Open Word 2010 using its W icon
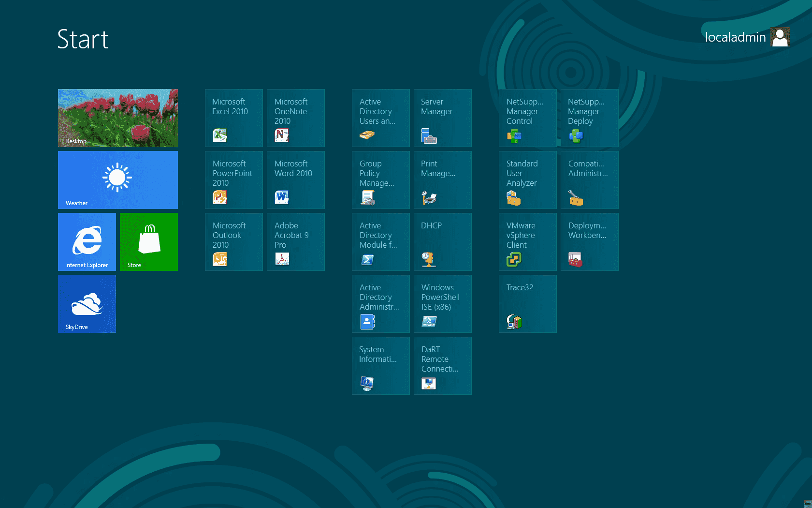 coord(282,197)
